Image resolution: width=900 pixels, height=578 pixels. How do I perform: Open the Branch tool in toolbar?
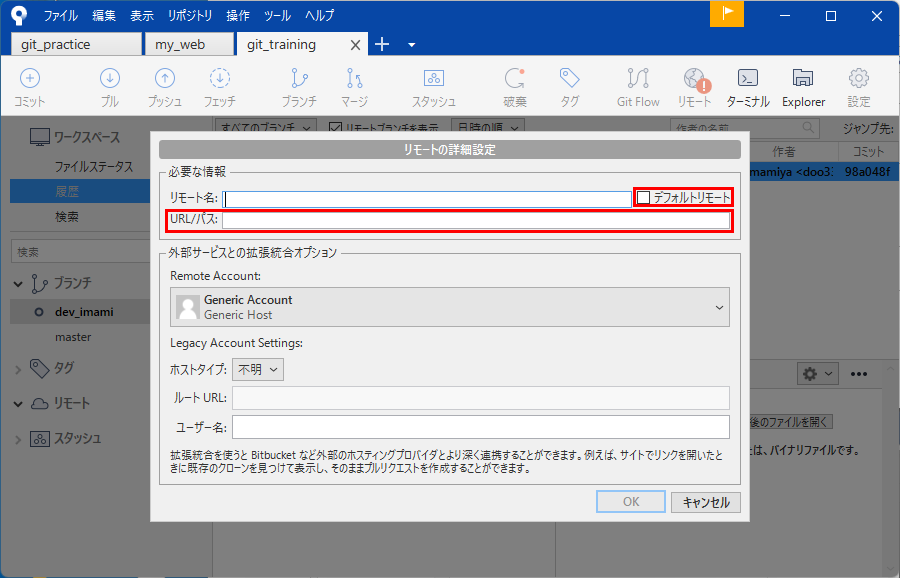pyautogui.click(x=298, y=87)
